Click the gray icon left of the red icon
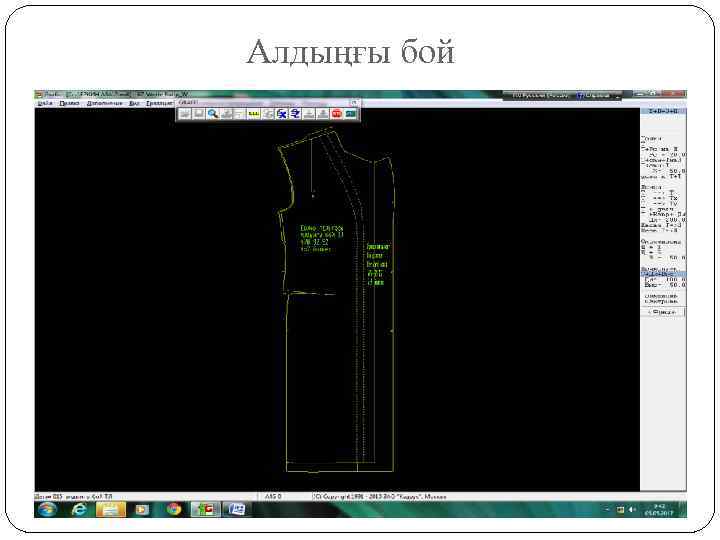Viewport: 720px width, 540px height. pos(323,114)
